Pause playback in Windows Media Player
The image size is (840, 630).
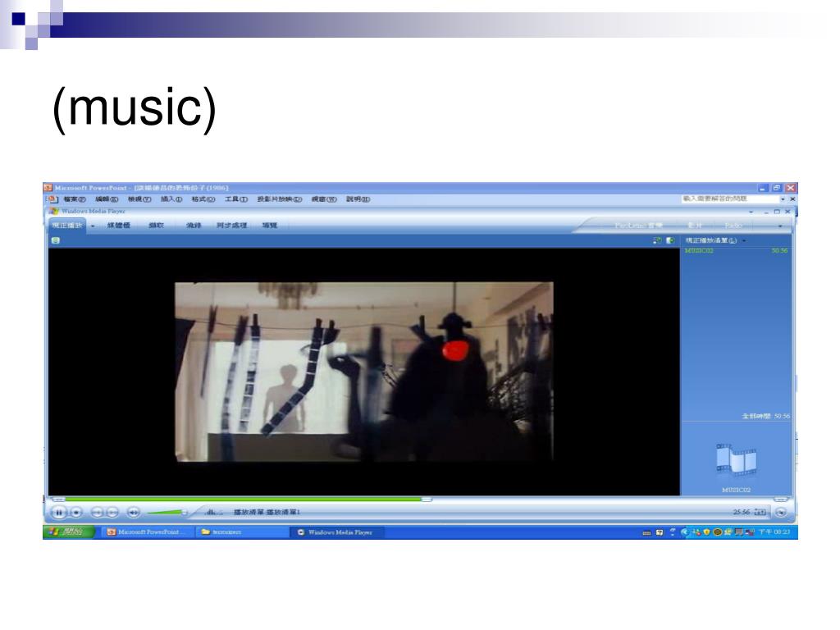click(58, 513)
